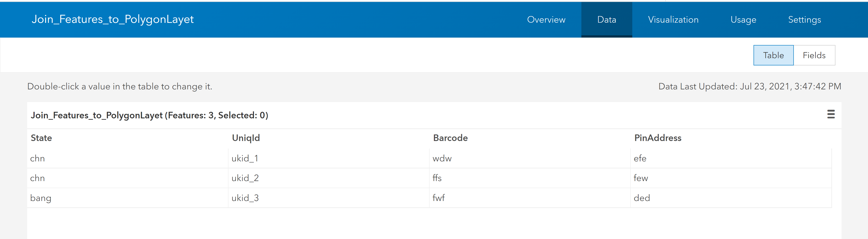Image resolution: width=868 pixels, height=239 pixels.
Task: Navigate to the Settings tab
Action: click(804, 19)
